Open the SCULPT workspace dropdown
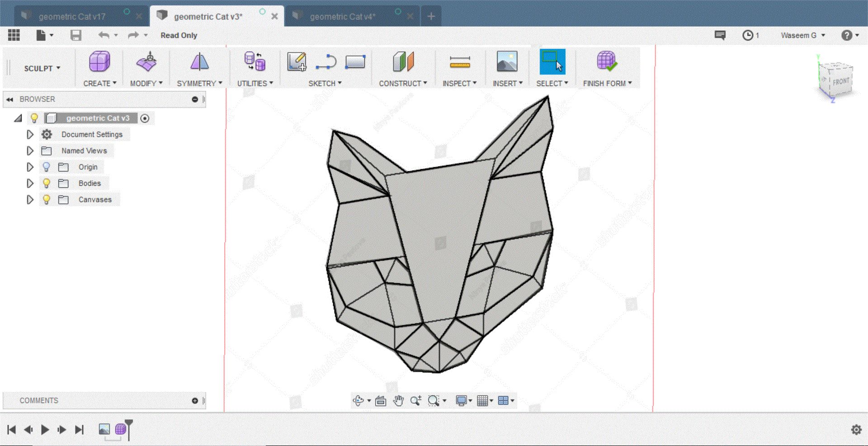The image size is (868, 446). 42,68
